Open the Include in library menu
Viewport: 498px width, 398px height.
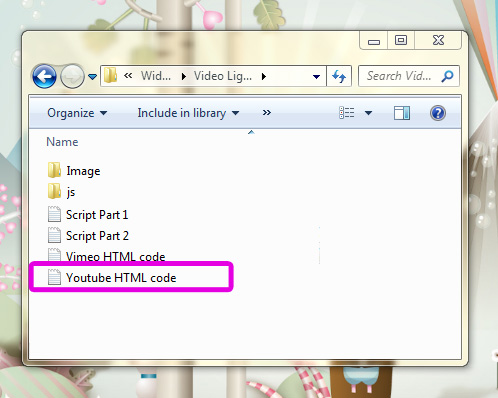click(188, 113)
